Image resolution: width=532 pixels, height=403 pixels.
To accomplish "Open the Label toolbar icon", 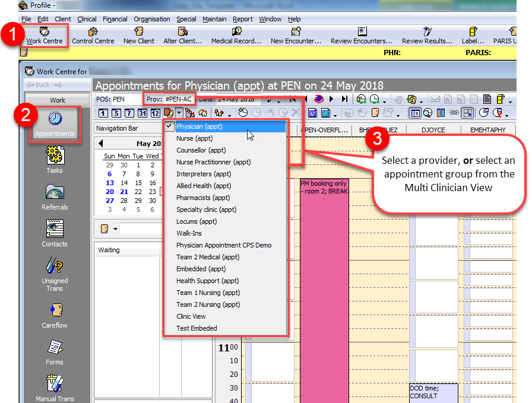I will pos(472,36).
